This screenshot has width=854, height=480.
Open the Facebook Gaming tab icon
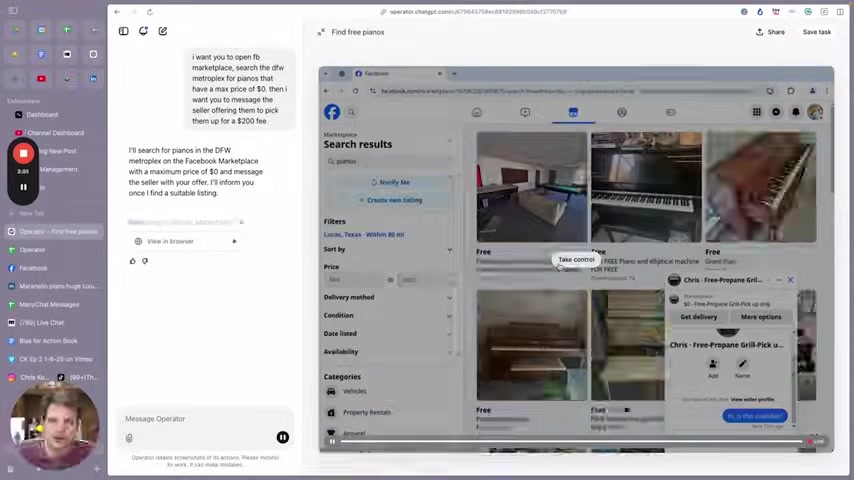pos(670,112)
